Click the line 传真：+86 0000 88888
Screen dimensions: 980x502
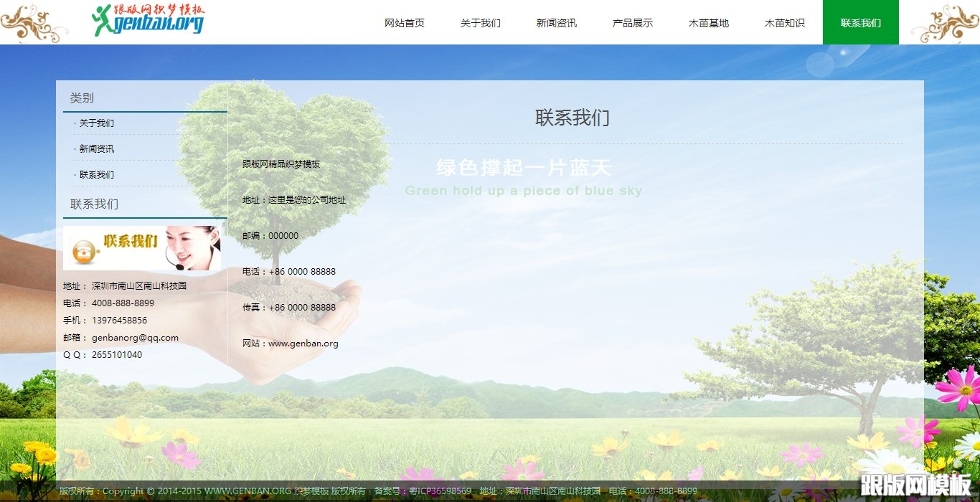(289, 308)
